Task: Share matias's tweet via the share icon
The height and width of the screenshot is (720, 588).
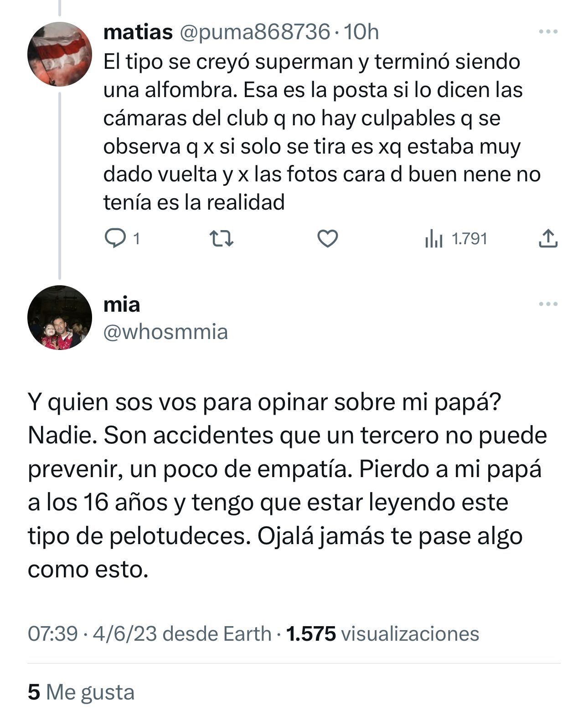Action: (x=548, y=238)
